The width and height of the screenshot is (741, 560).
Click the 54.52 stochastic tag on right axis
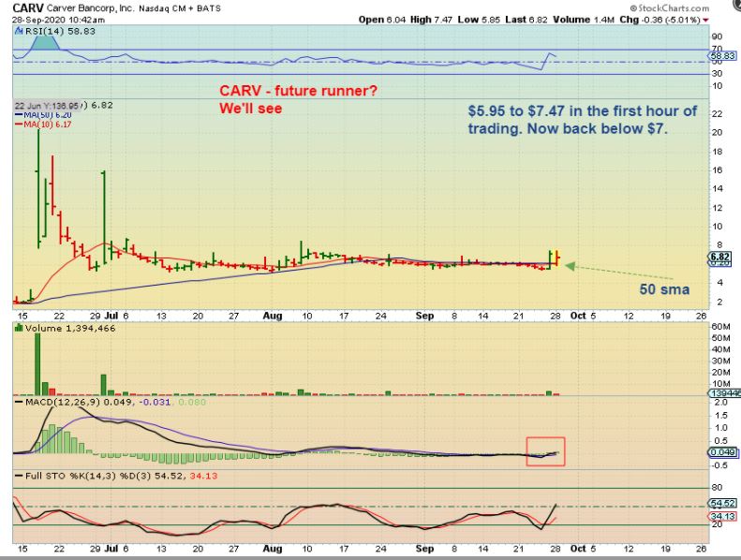click(722, 504)
